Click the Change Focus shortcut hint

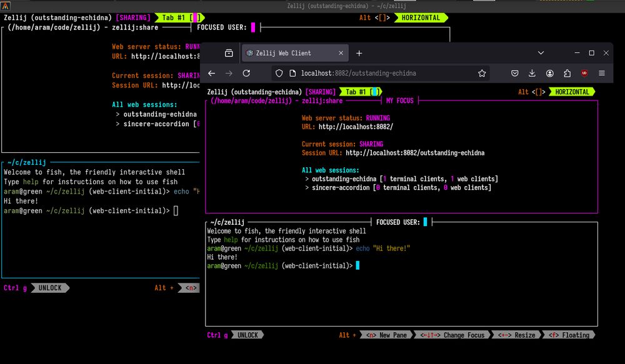point(452,335)
